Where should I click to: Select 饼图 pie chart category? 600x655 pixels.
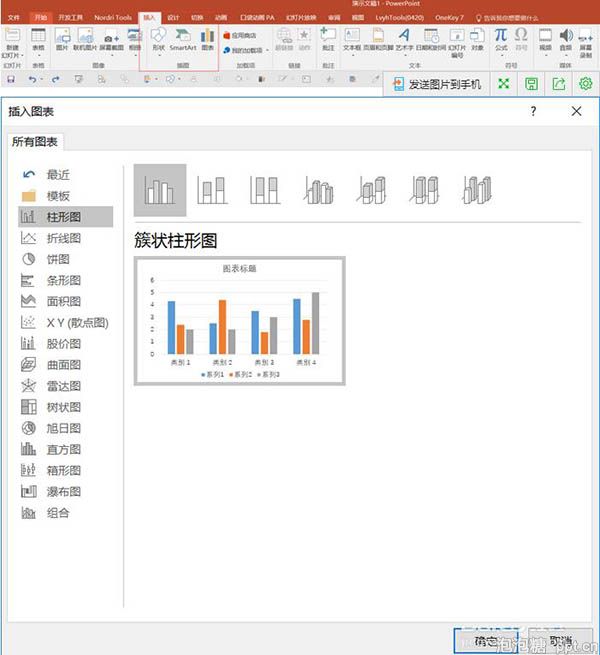[66, 259]
